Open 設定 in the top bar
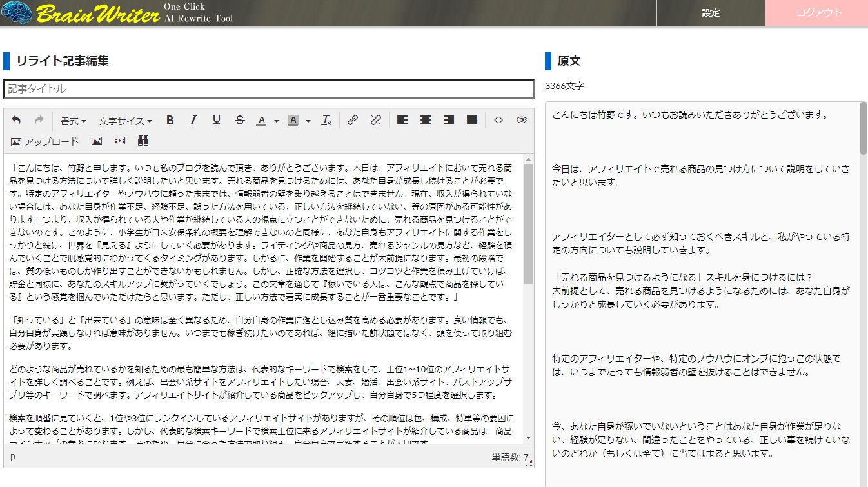The height and width of the screenshot is (487, 868). pos(711,13)
